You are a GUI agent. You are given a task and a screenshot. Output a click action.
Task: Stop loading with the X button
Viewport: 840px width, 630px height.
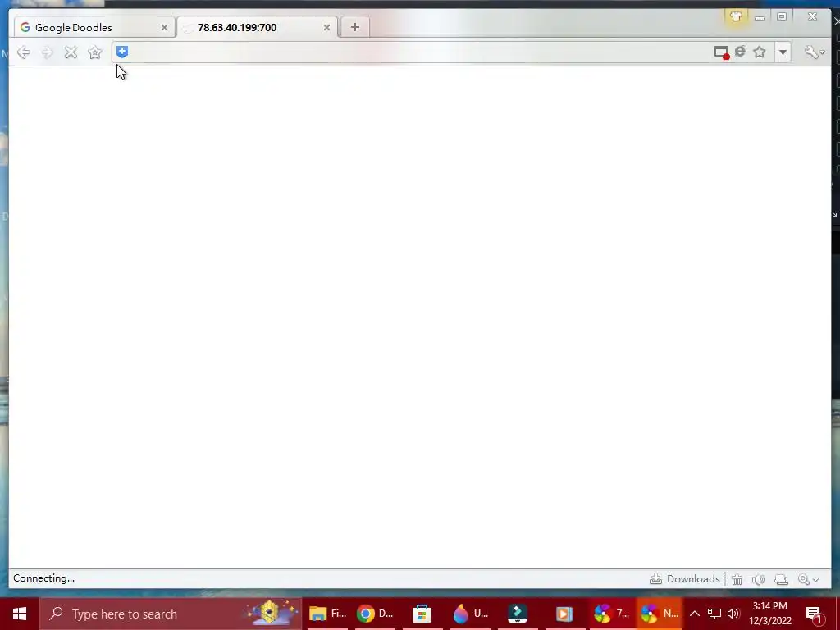pyautogui.click(x=71, y=52)
